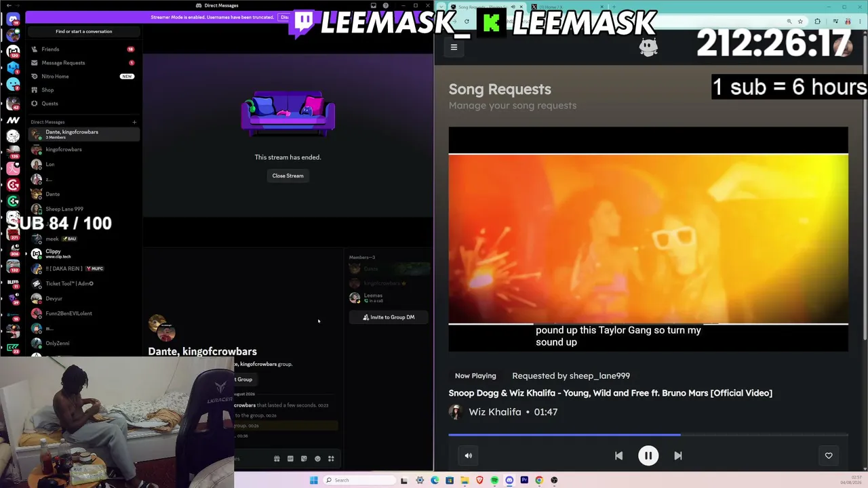Screen dimensions: 868x488
Task: Open Discord help icon in title bar
Action: click(x=386, y=5)
